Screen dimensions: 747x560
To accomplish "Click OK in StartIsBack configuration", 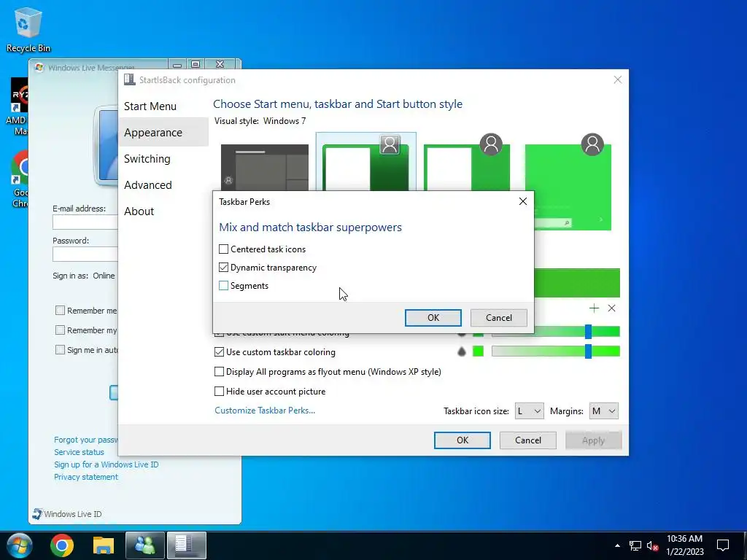I will [x=462, y=440].
